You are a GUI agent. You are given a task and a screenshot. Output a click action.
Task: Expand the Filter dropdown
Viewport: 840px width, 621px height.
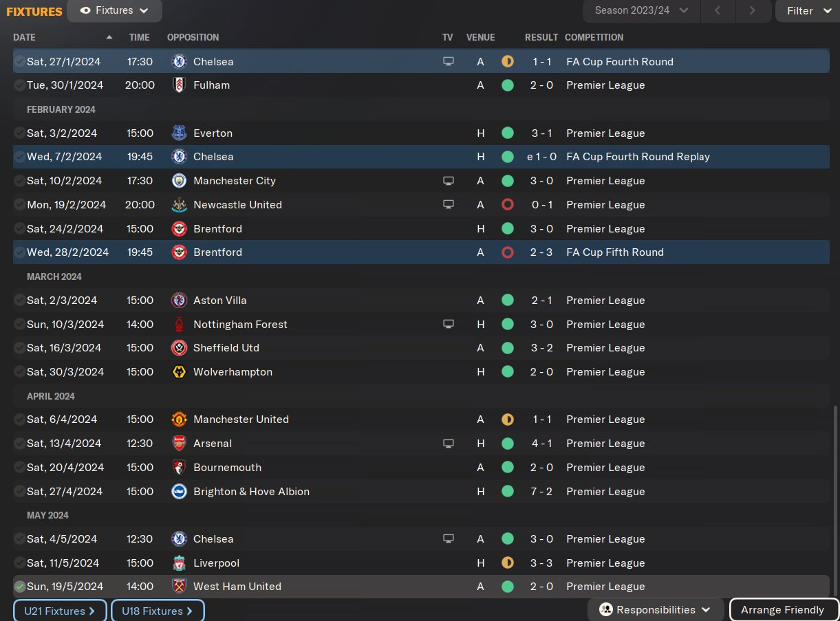point(808,10)
